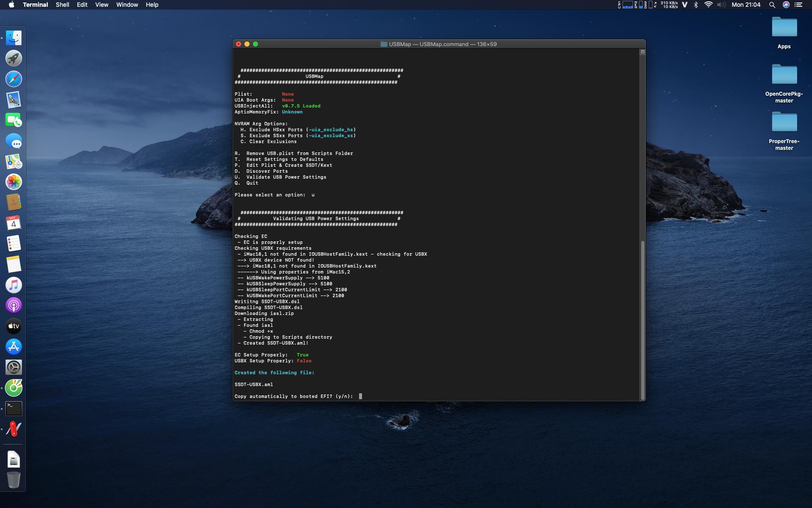Launch Reminders from the Dock
Viewport: 812px width, 508px height.
tap(14, 244)
